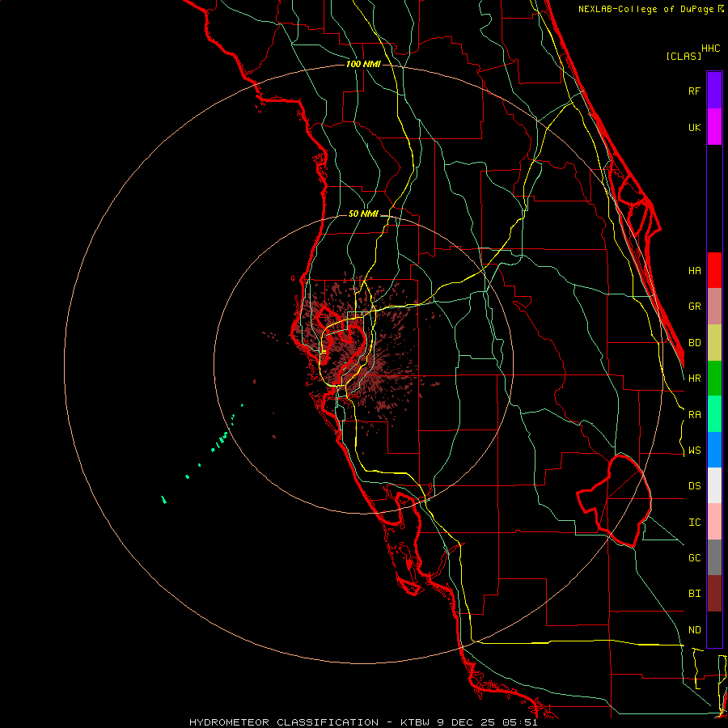Click the 9 DEC 25 date text
This screenshot has height=728, width=728.
[x=467, y=722]
